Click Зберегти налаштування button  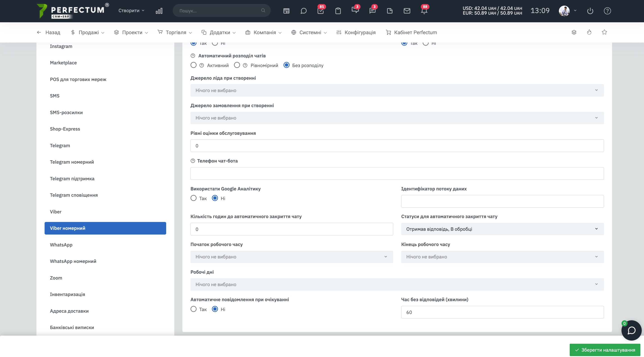click(605, 350)
